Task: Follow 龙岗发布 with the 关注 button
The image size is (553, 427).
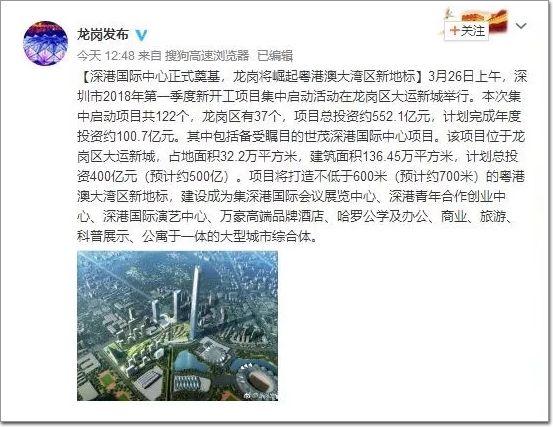Action: 466,31
